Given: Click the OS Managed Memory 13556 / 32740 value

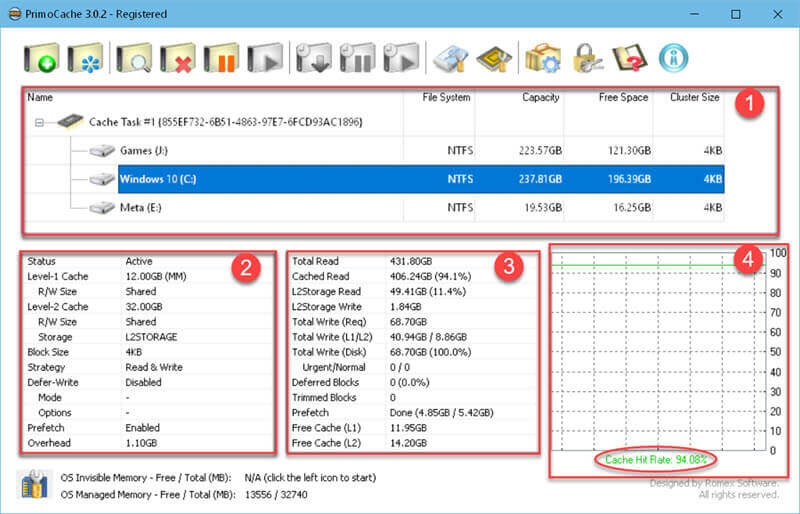Looking at the screenshot, I should pyautogui.click(x=276, y=495).
